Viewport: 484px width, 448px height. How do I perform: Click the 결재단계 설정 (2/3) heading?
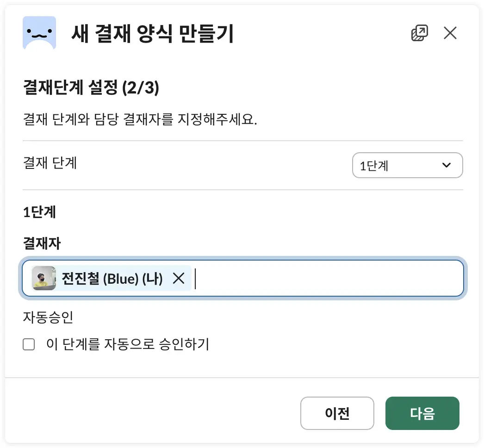pos(91,88)
